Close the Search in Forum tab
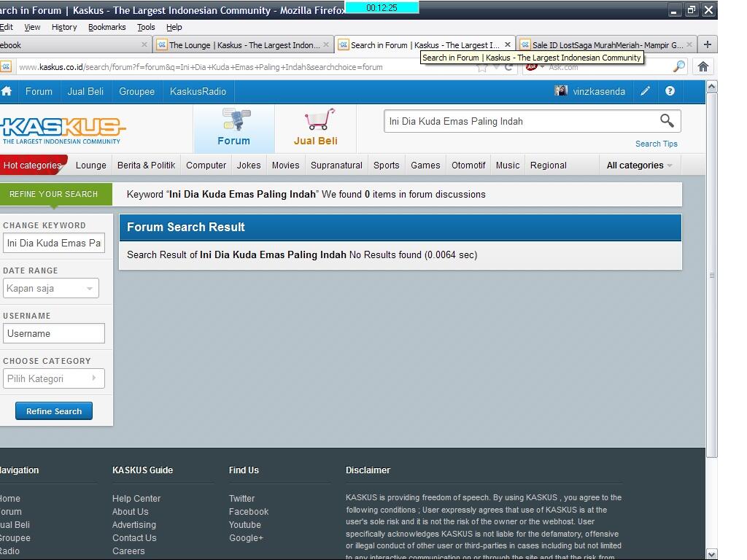Viewport: 747px width, 560px height. coord(508,44)
